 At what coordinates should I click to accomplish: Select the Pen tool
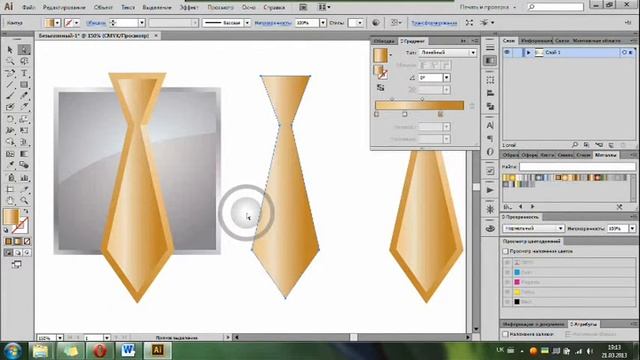click(10, 73)
